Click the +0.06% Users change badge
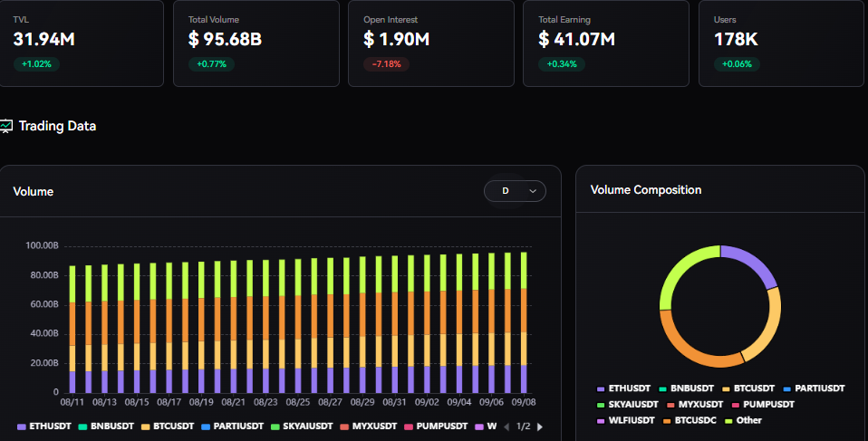This screenshot has height=441, width=868. pos(737,64)
